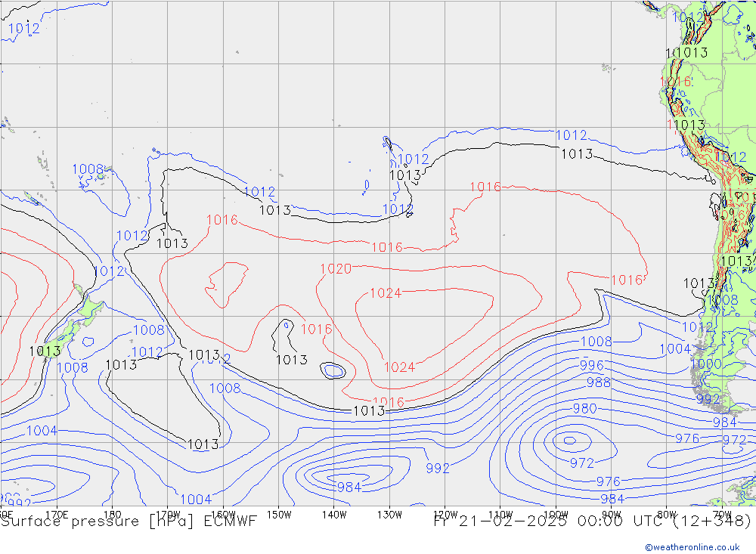The height and width of the screenshot is (554, 756).
Task: Click the blue 1000 isobar label
Action: point(706,364)
